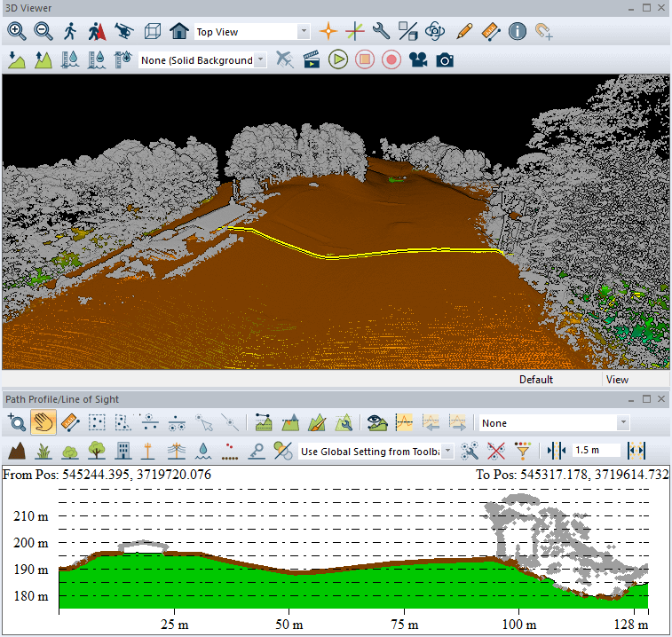The width and height of the screenshot is (672, 637).
Task: Start fly-through recording with red button
Action: 391,59
